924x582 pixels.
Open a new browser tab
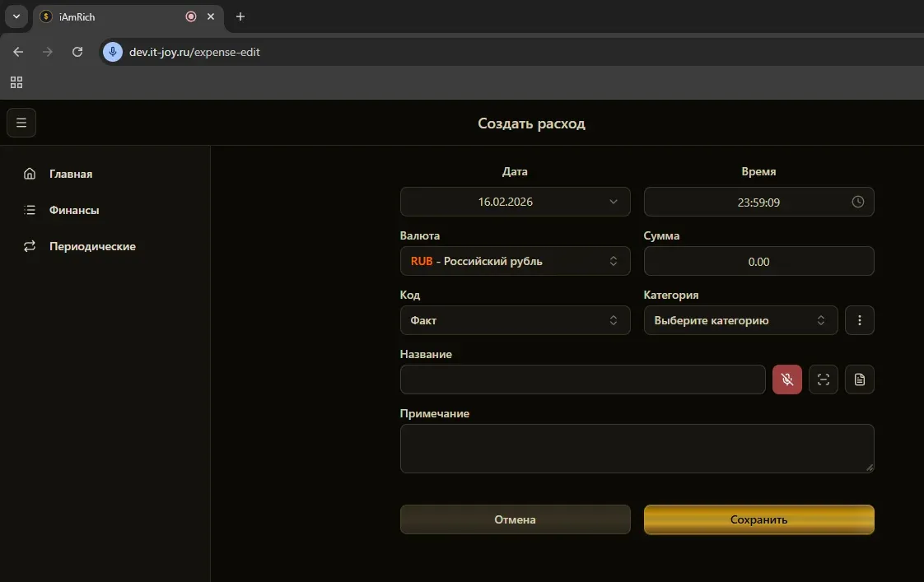[240, 16]
